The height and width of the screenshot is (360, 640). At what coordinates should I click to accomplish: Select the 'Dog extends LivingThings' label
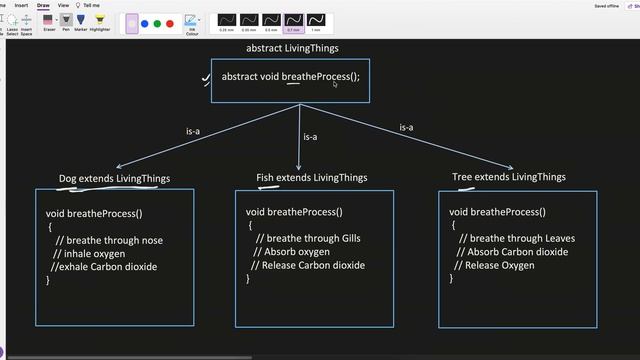114,179
